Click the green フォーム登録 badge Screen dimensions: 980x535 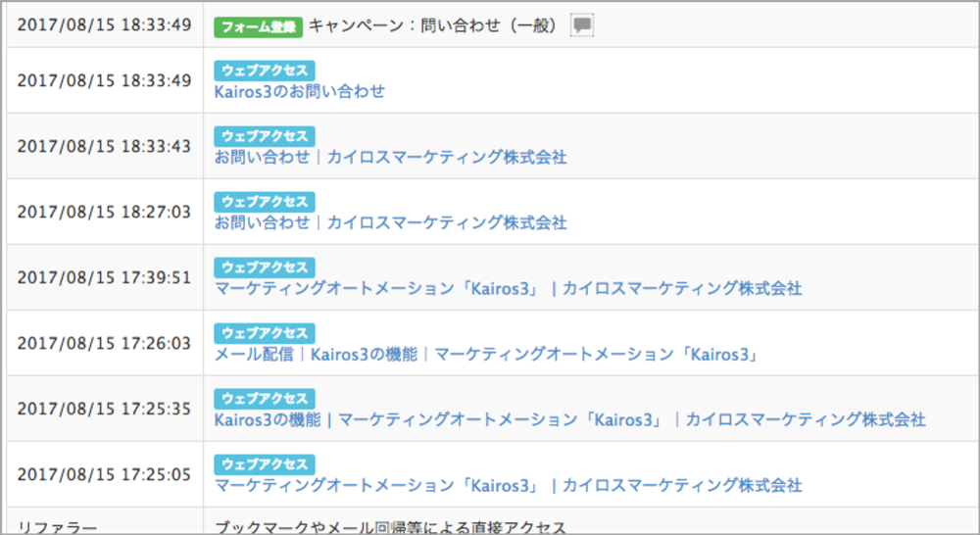point(258,26)
